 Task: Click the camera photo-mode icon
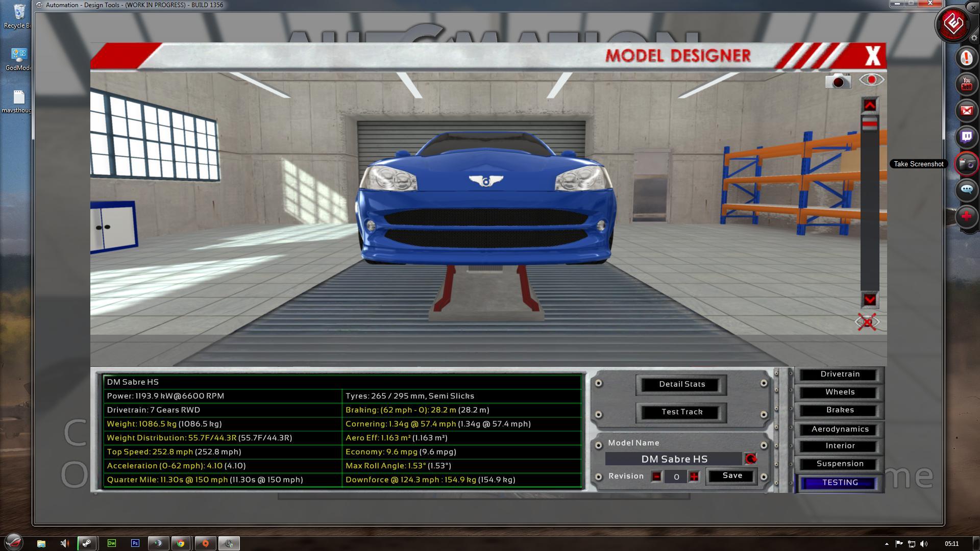coord(838,81)
